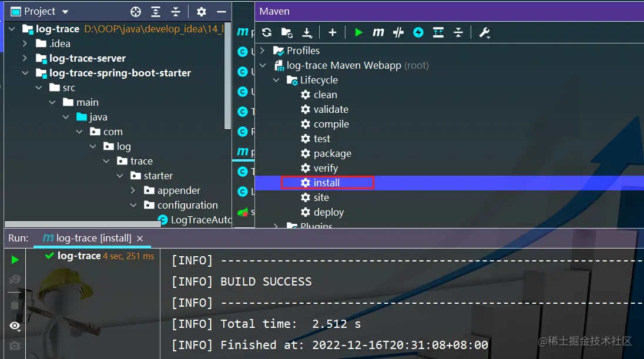Stop the running process in Run panel

click(15, 306)
